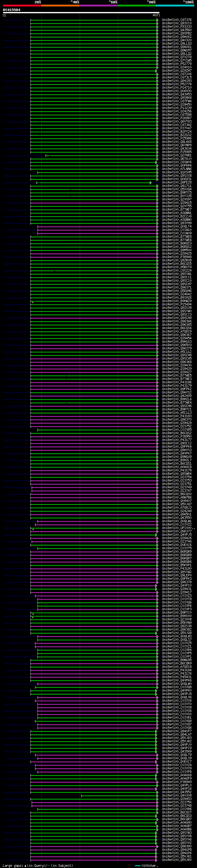The height and width of the screenshot is (868, 197).
Task: Open hit UniRef100_Q9SPB2
Action: pyautogui.click(x=177, y=33)
